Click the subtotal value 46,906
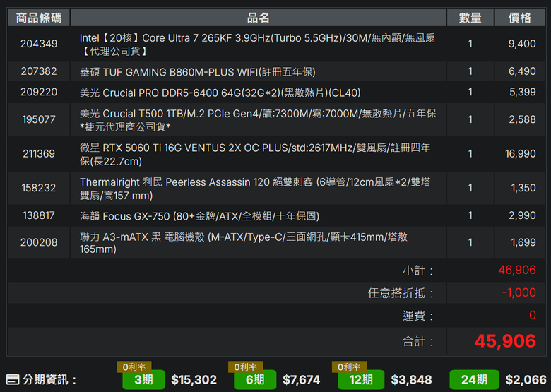551x392 pixels. tap(517, 270)
